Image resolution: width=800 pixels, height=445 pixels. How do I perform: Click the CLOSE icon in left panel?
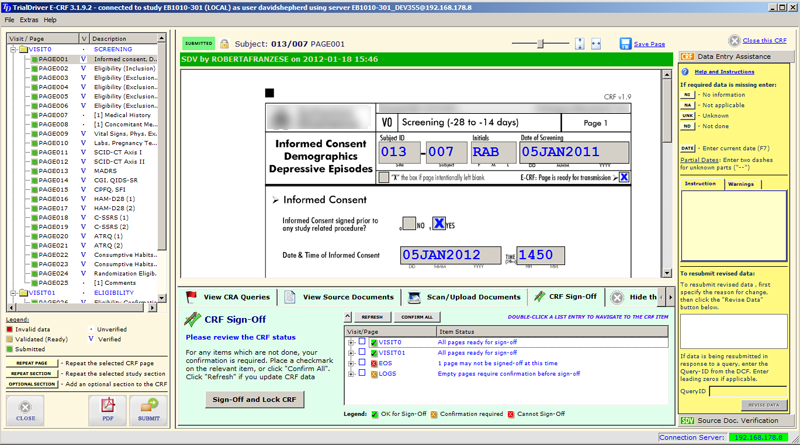click(x=26, y=409)
